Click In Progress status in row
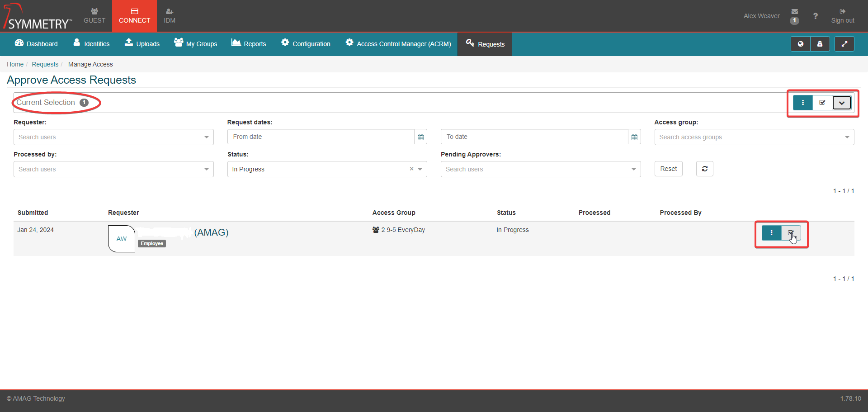868x412 pixels. pyautogui.click(x=512, y=230)
